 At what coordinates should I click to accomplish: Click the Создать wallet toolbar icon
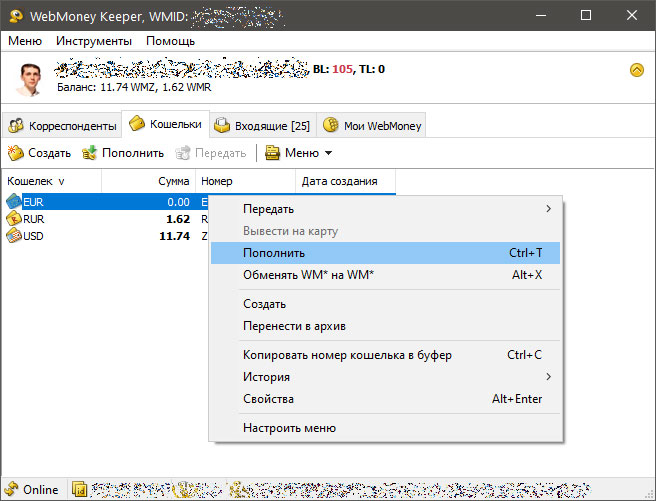click(15, 153)
